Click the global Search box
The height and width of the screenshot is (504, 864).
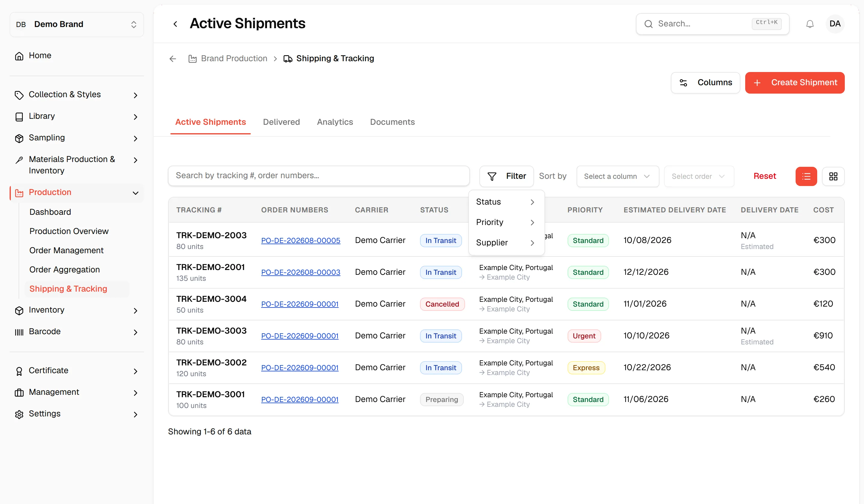[x=712, y=24]
